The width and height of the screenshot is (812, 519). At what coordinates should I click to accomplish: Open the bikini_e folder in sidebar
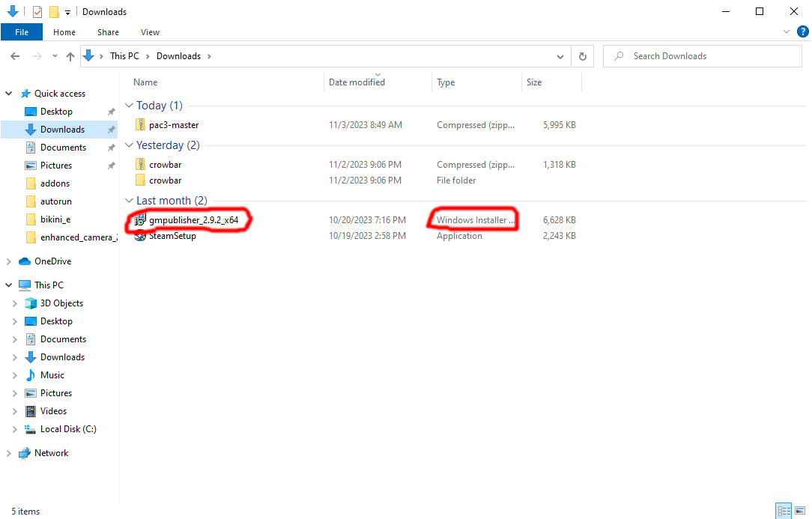[x=55, y=219]
